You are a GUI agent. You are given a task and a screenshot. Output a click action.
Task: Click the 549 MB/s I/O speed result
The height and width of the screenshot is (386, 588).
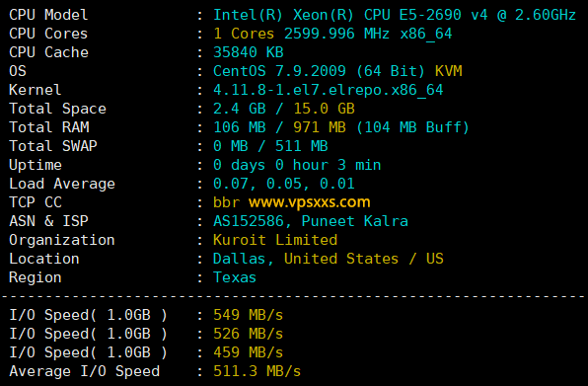[x=249, y=315]
